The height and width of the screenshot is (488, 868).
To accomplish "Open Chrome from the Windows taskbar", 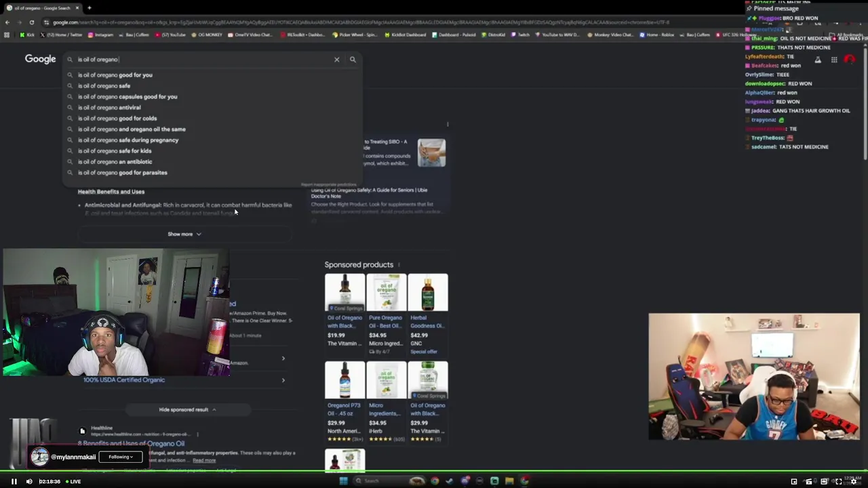I will tap(435, 481).
